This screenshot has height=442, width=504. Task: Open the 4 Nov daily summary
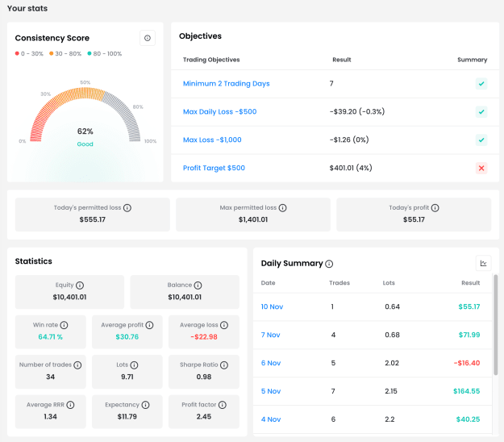[x=271, y=419]
